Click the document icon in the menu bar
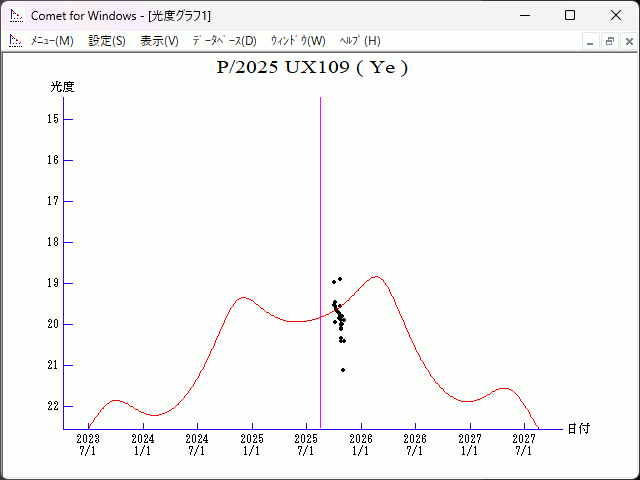 (x=15, y=41)
